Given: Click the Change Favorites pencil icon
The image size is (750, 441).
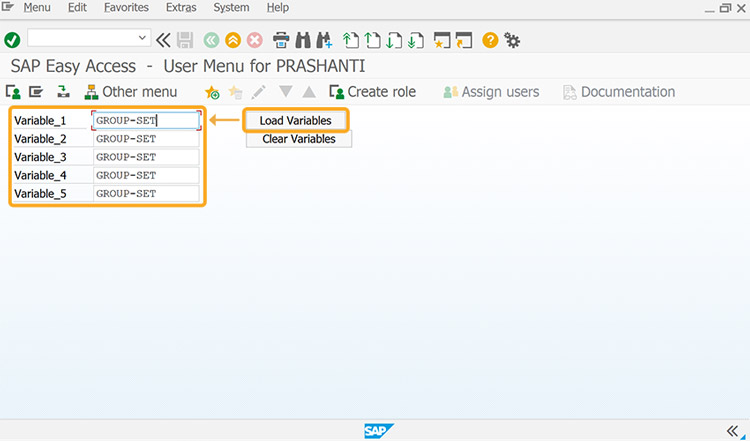Looking at the screenshot, I should pos(259,92).
